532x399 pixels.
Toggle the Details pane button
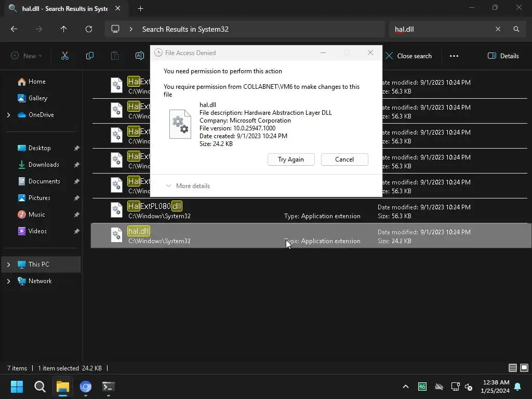pos(503,56)
